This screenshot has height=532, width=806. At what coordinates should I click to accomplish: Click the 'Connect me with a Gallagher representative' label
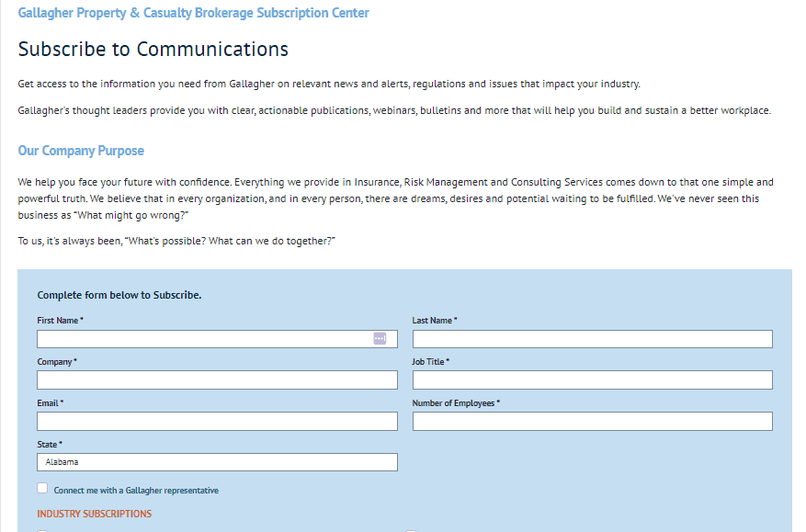pos(136,491)
